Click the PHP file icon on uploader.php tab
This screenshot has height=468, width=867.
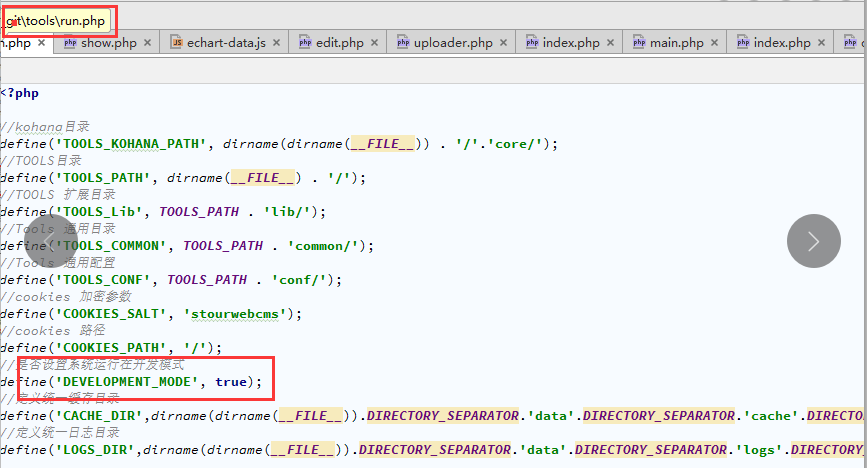point(403,43)
